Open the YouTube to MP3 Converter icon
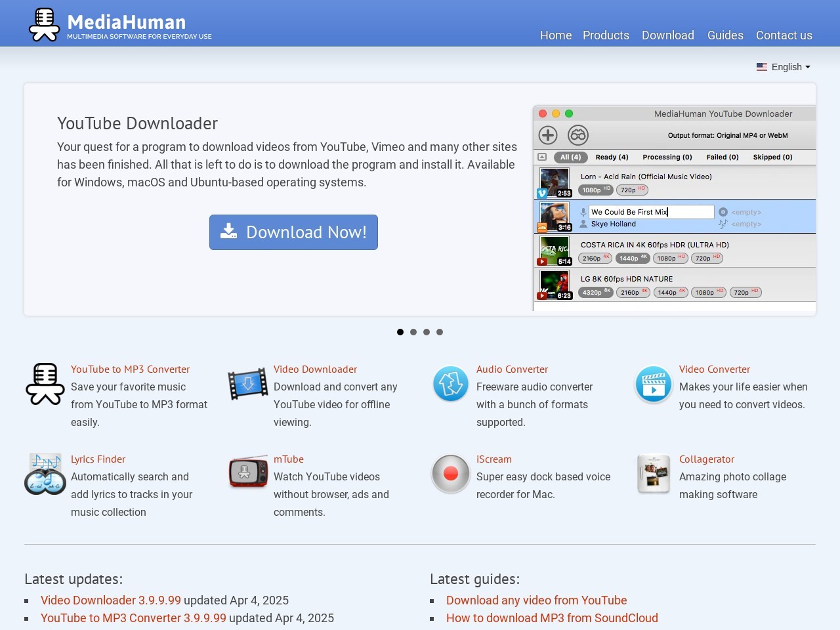This screenshot has width=840, height=630. click(45, 384)
